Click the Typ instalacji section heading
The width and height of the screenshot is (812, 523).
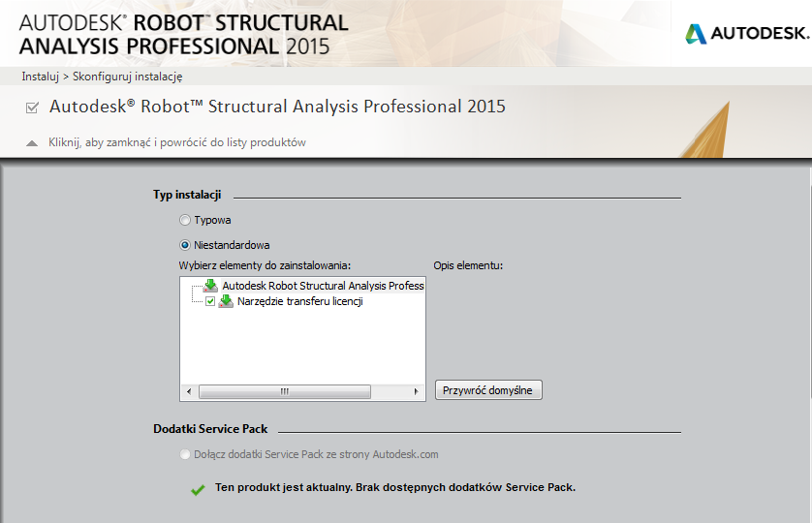tap(187, 195)
